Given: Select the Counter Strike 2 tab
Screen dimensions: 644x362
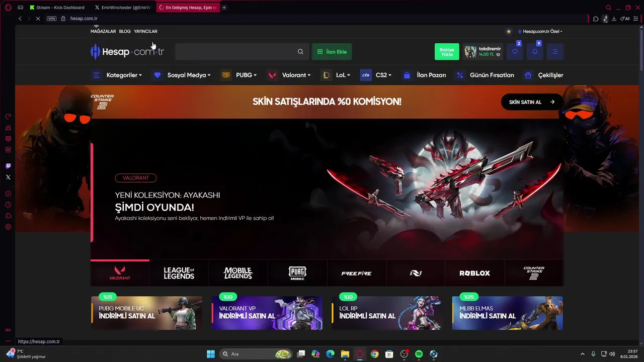Looking at the screenshot, I should (x=534, y=273).
